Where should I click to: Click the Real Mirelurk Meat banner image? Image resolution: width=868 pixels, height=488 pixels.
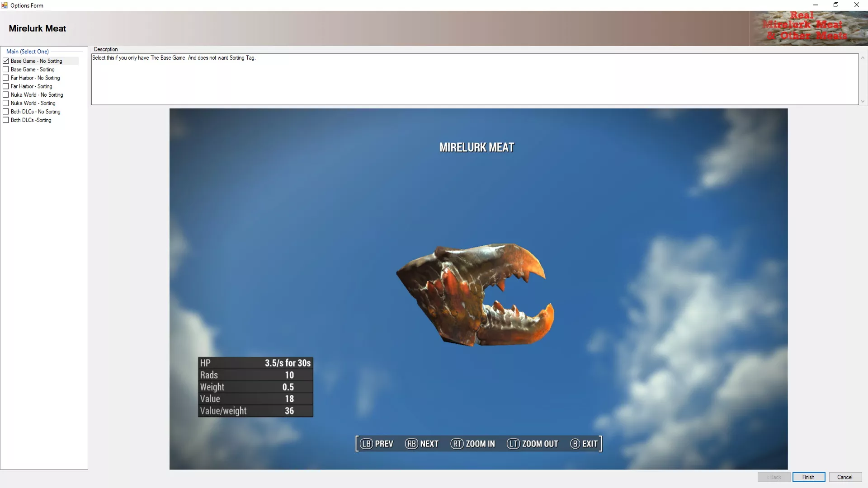[x=808, y=28]
